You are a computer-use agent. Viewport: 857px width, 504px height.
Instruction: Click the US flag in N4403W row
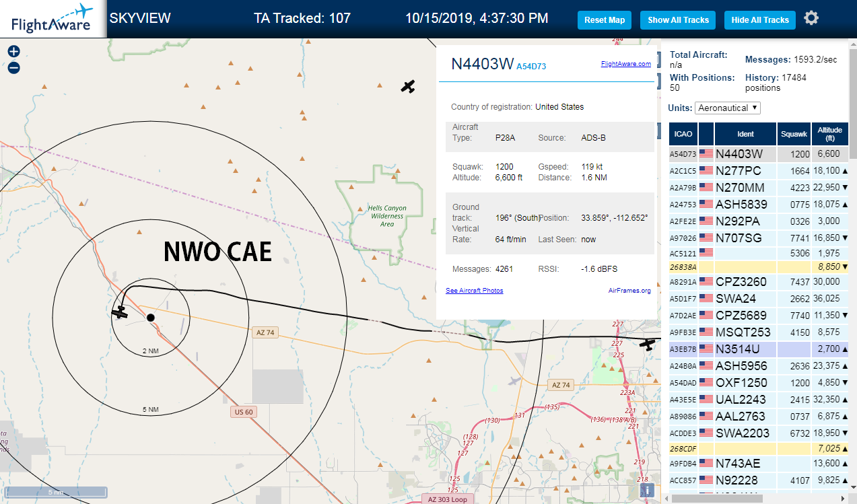click(x=706, y=154)
